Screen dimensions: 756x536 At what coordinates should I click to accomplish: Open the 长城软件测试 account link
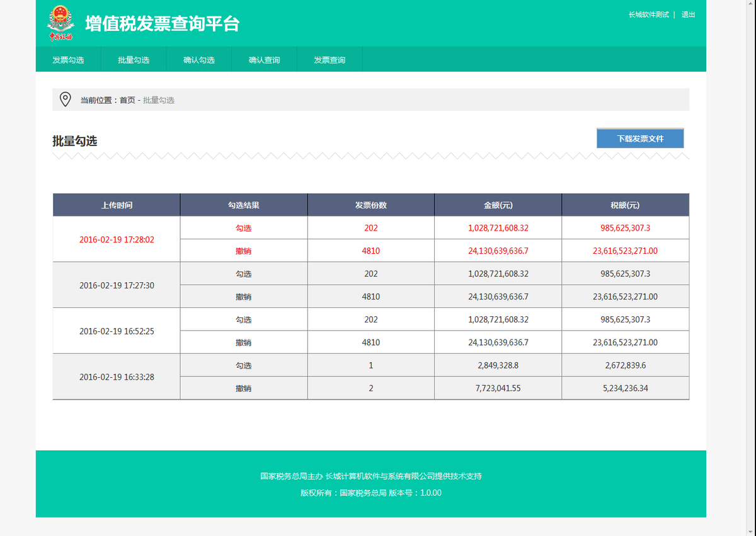point(647,14)
